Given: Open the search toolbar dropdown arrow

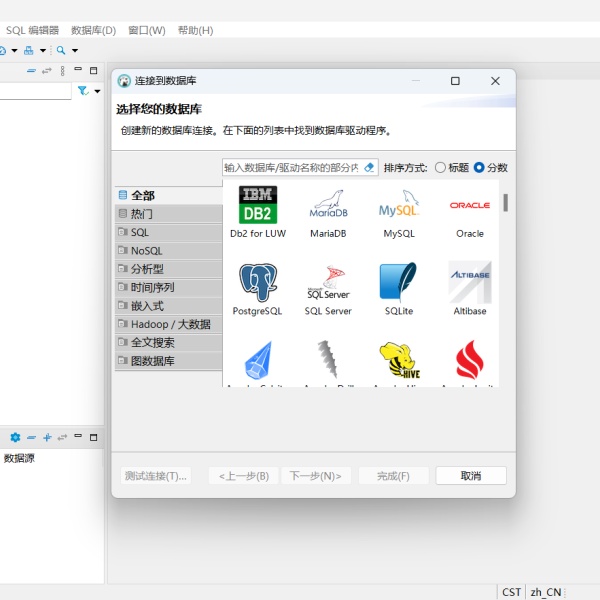Looking at the screenshot, I should [75, 50].
